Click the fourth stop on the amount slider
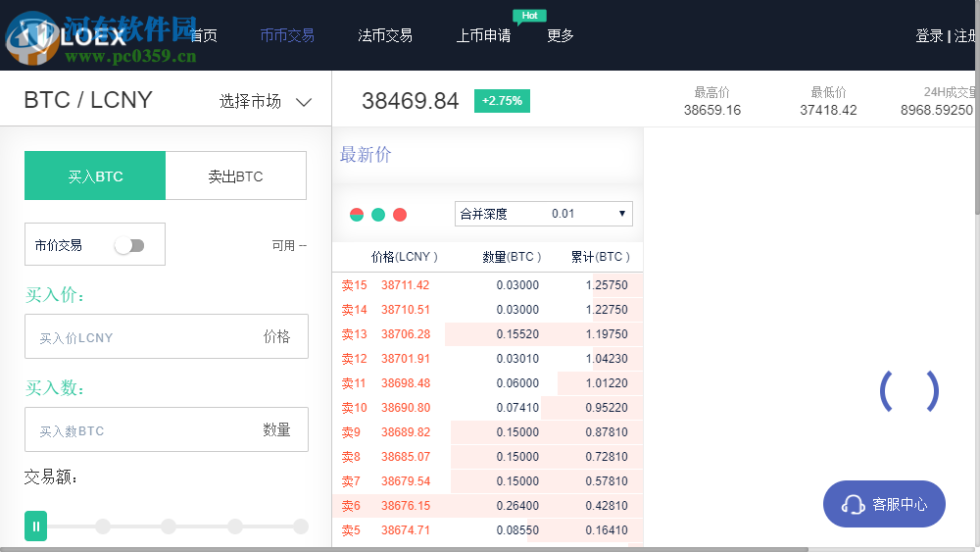 235,527
